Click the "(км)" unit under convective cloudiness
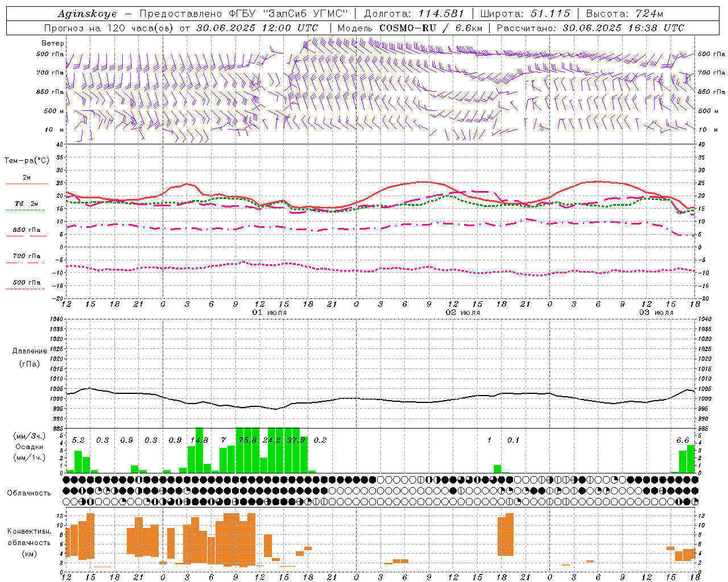This screenshot has width=728, height=582. (29, 554)
